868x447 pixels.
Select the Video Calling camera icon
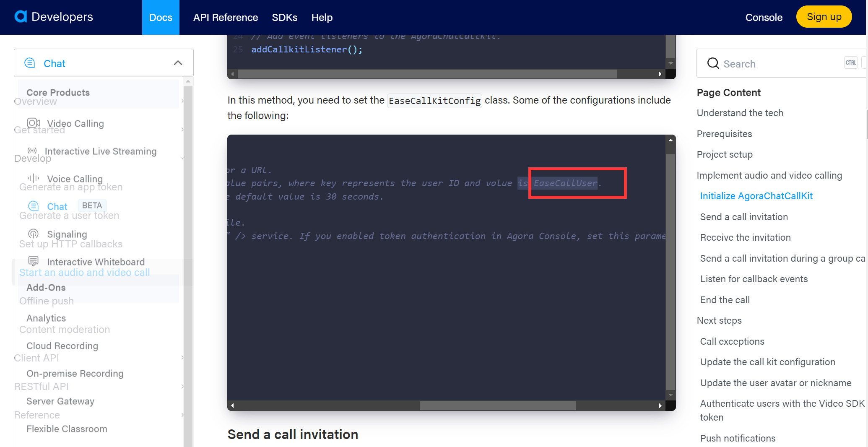(33, 123)
